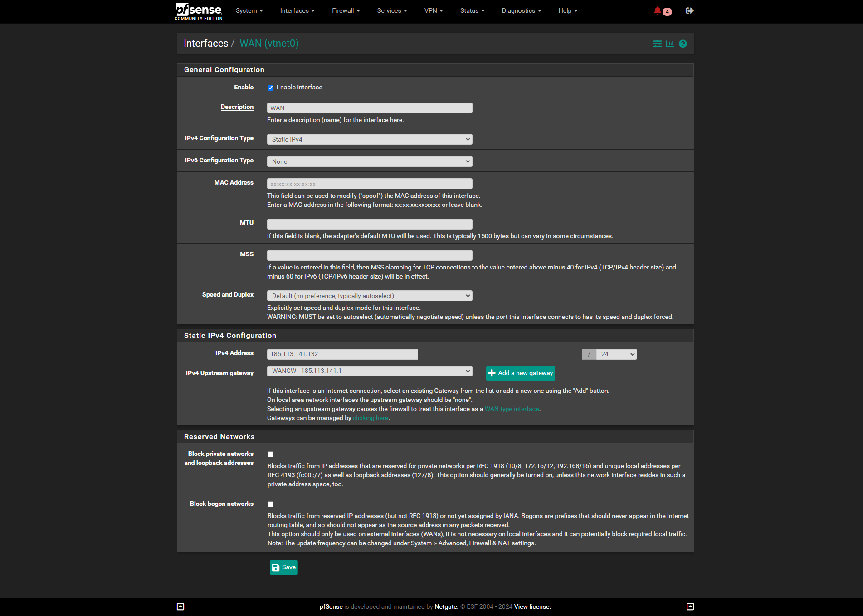Click the logout icon in navbar
The height and width of the screenshot is (616, 863).
(689, 11)
